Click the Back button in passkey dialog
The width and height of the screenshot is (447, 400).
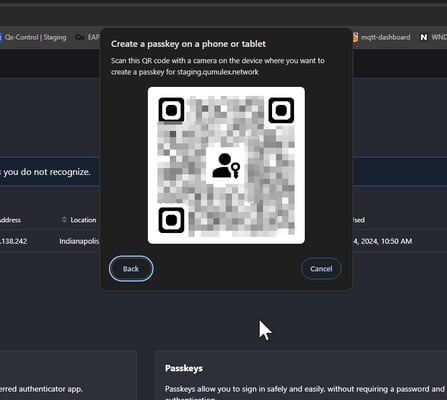[131, 269]
